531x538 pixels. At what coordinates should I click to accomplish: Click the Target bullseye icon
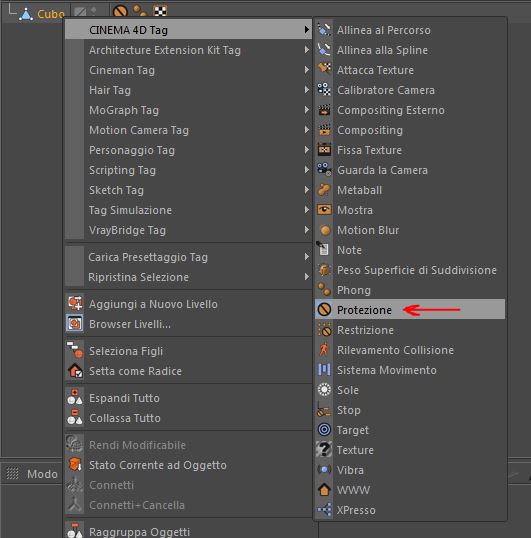coord(324,430)
